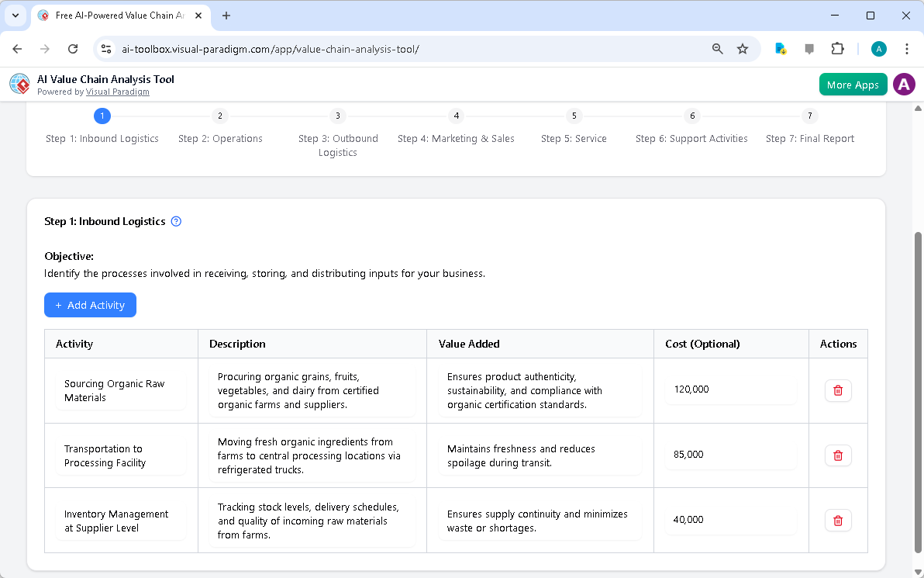
Task: Navigate to Step 2: Operations
Action: coord(219,116)
